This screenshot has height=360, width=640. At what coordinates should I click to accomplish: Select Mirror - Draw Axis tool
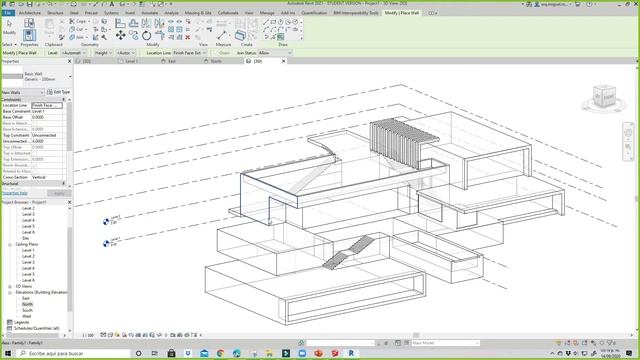coord(159,23)
